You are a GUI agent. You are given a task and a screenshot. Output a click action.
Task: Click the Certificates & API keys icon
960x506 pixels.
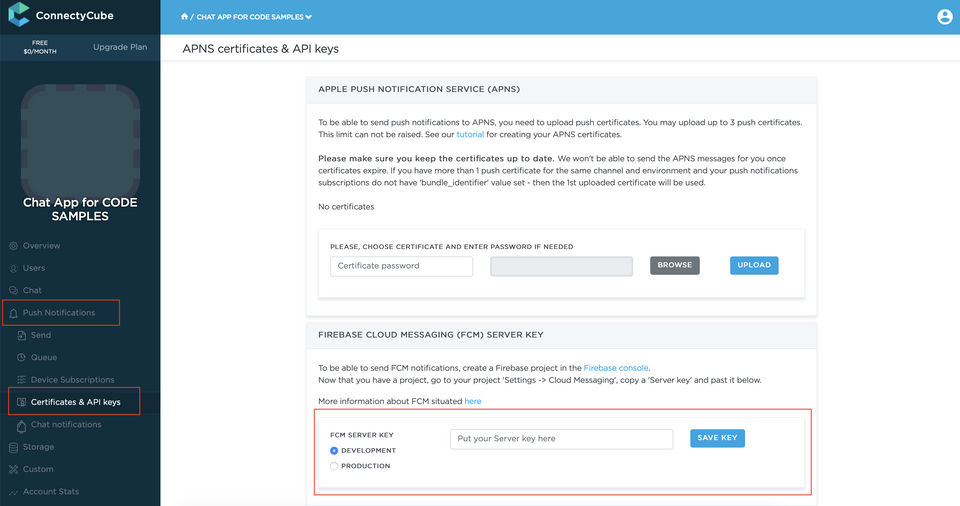pyautogui.click(x=21, y=402)
